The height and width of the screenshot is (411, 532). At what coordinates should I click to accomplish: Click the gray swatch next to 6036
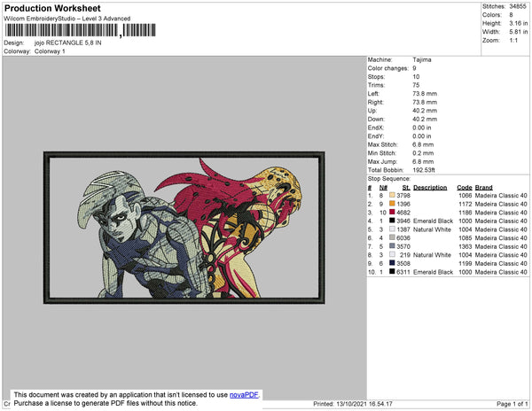(x=392, y=237)
